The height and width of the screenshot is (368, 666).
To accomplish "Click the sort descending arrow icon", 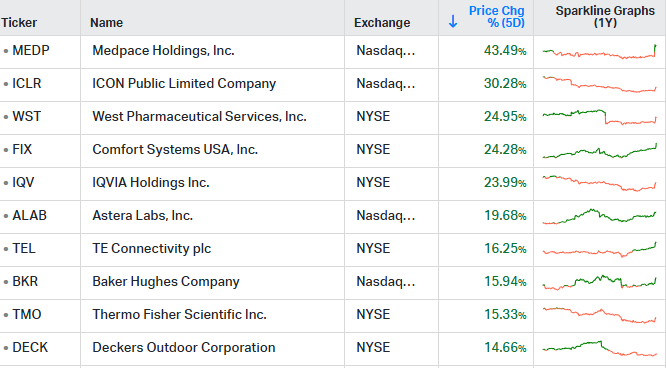I will click(x=453, y=21).
